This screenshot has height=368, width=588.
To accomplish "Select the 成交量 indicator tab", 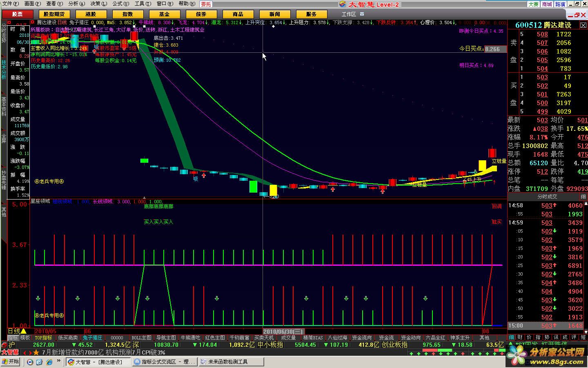I will coord(288,338).
